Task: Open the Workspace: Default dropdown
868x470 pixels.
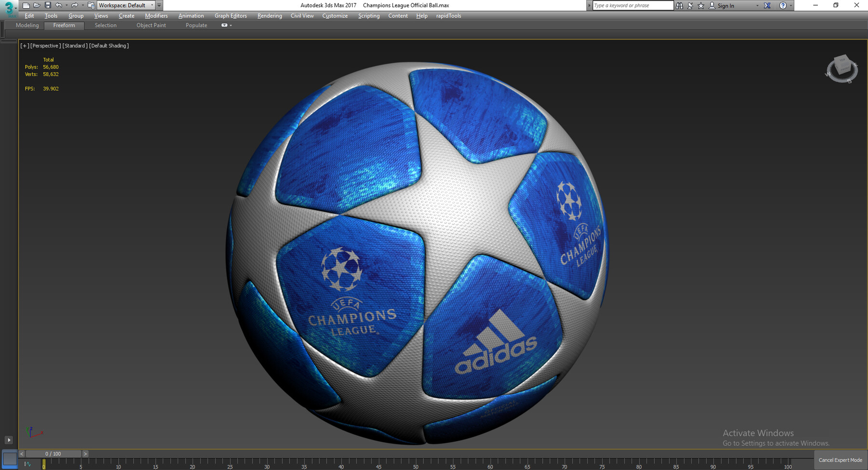Action: point(125,5)
